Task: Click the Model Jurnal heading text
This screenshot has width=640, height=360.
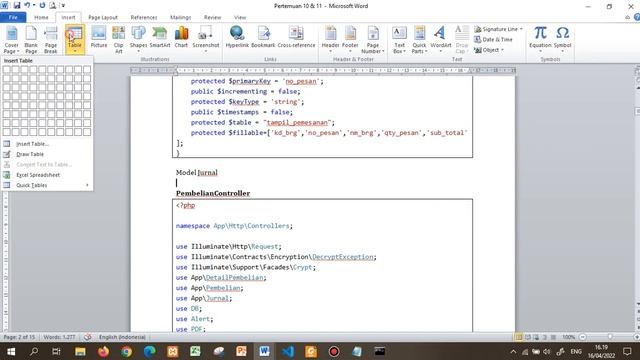Action: (x=197, y=173)
